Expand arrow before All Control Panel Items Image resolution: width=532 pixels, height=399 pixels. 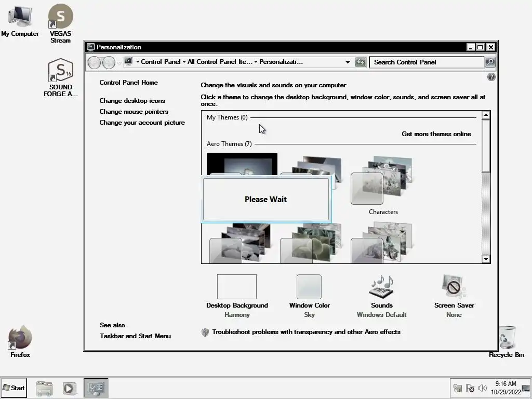[x=184, y=62]
